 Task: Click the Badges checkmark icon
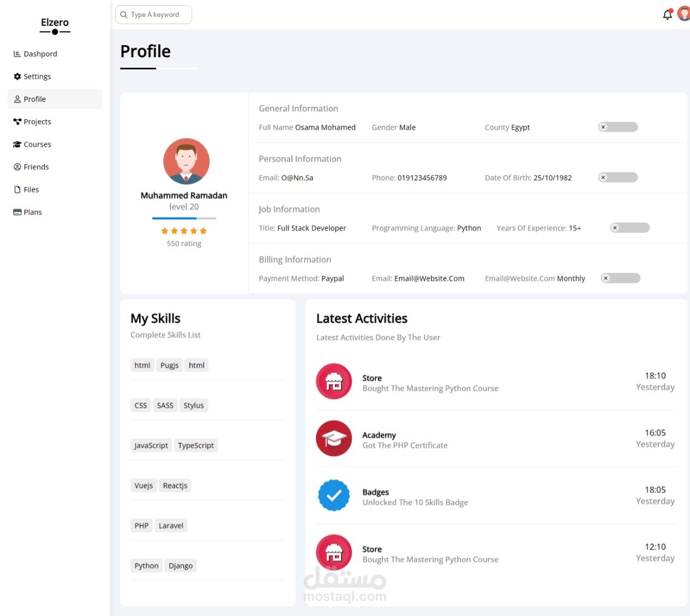pyautogui.click(x=334, y=495)
